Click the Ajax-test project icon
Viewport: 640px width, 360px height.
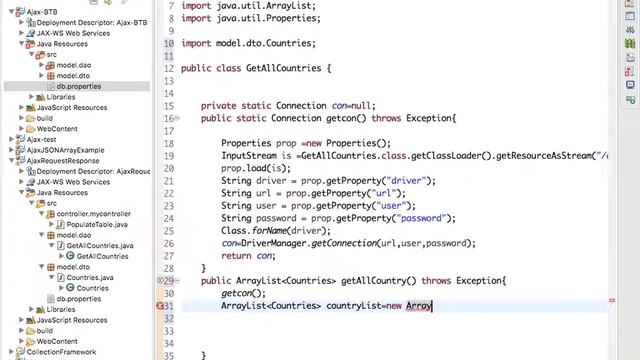click(20, 139)
